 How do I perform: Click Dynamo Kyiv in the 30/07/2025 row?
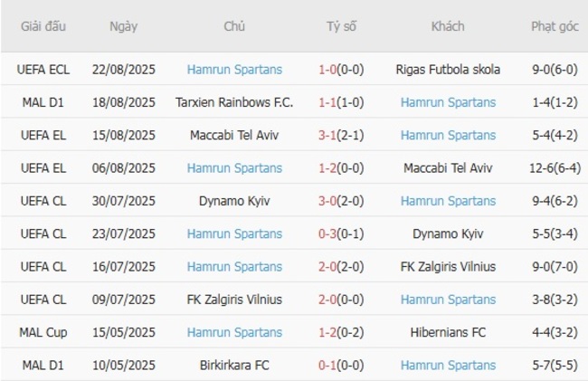point(234,201)
